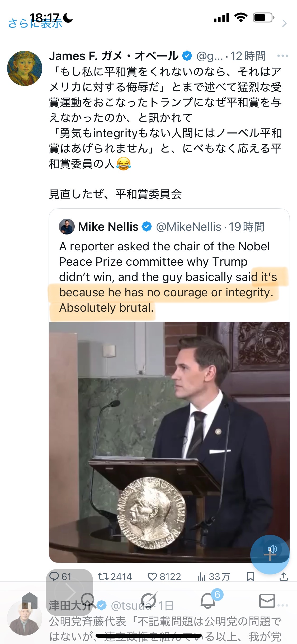
Task: Open more options for 津田大介 tweet
Action: tap(282, 605)
